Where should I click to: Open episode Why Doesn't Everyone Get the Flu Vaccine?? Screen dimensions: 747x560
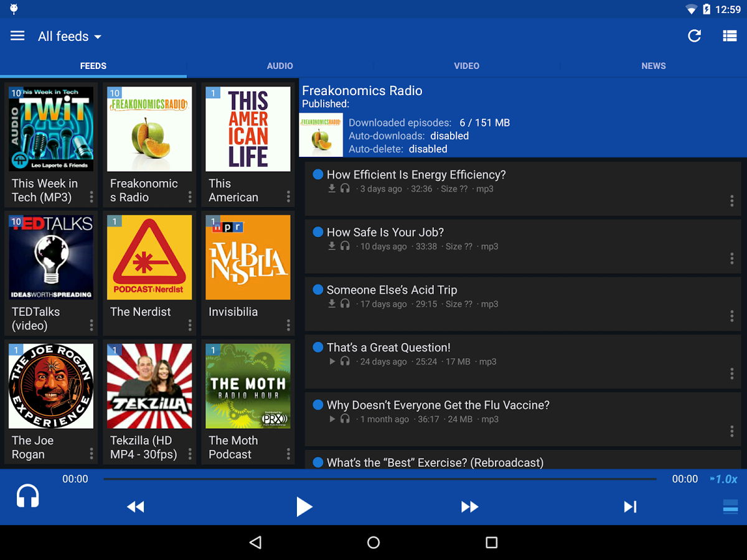coord(523,419)
